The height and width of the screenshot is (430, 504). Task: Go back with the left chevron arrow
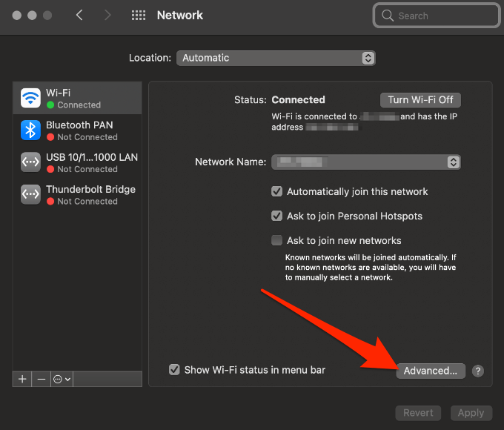pos(79,15)
